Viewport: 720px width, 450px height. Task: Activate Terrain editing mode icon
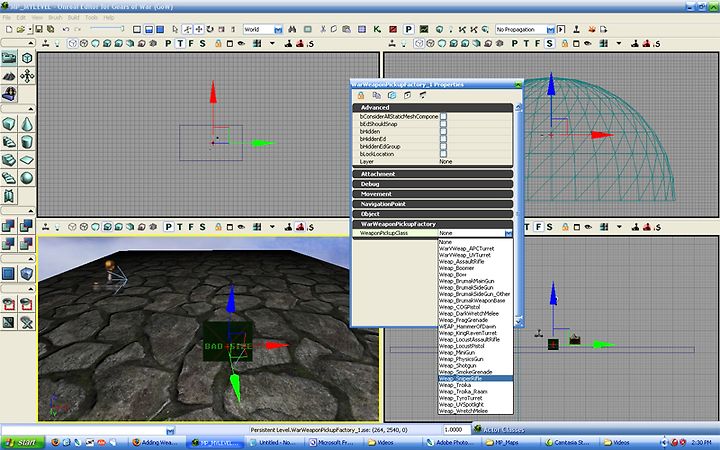click(x=9, y=76)
